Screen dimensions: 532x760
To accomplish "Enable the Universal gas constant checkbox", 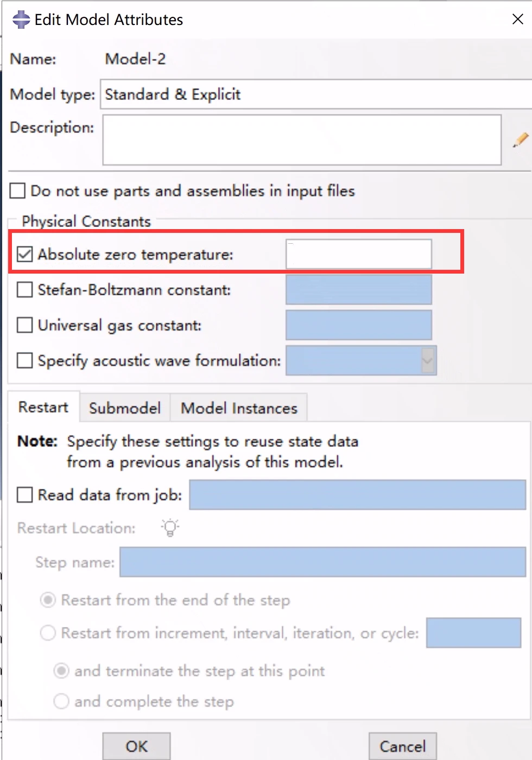I will click(25, 325).
